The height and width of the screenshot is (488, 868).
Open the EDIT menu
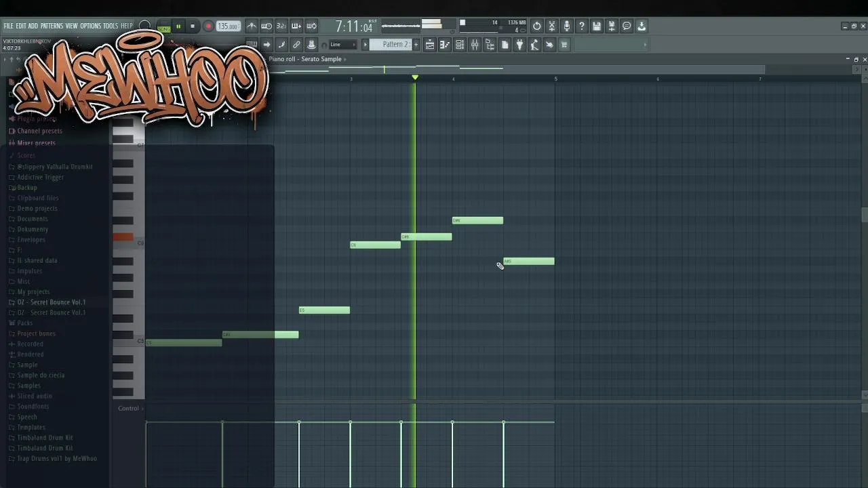point(21,26)
